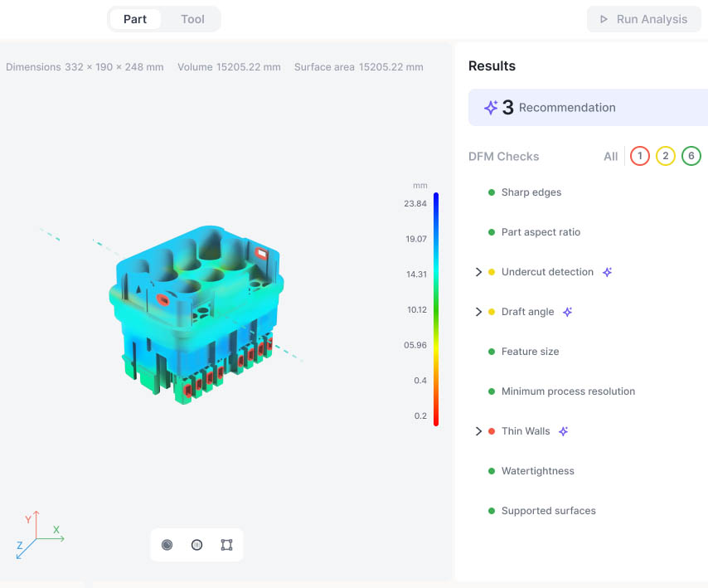708x588 pixels.
Task: Filter checks by red count 1
Action: [x=640, y=156]
